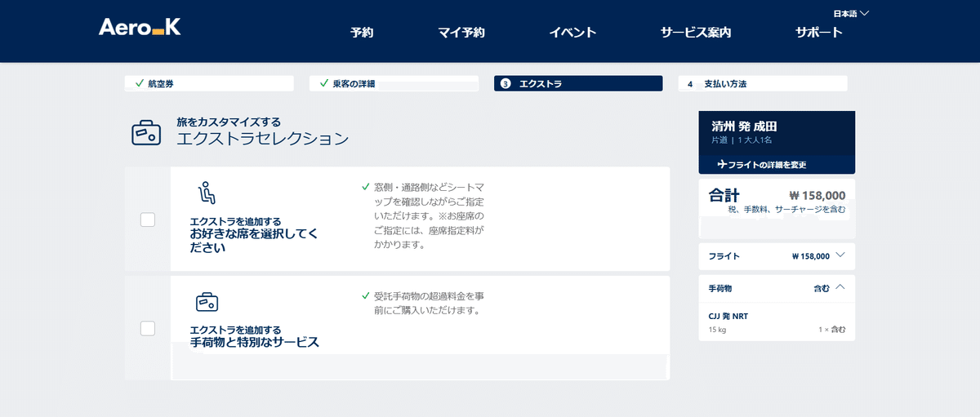Click the ticket icon next to エクストラセレクション

(x=146, y=132)
